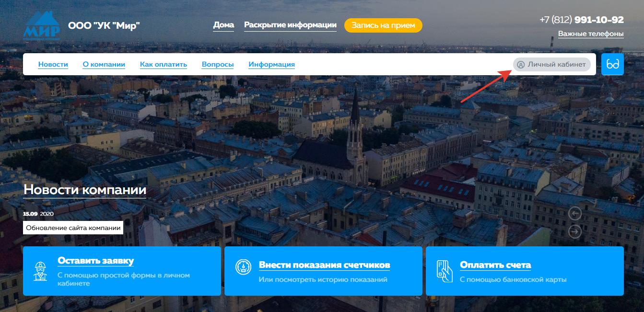Click the bank card payment icon
The height and width of the screenshot is (312, 644).
click(x=445, y=270)
